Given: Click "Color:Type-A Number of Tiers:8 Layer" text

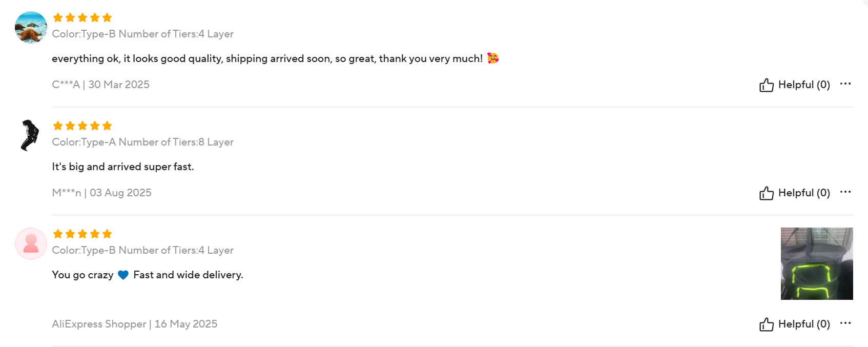Looking at the screenshot, I should coord(142,142).
